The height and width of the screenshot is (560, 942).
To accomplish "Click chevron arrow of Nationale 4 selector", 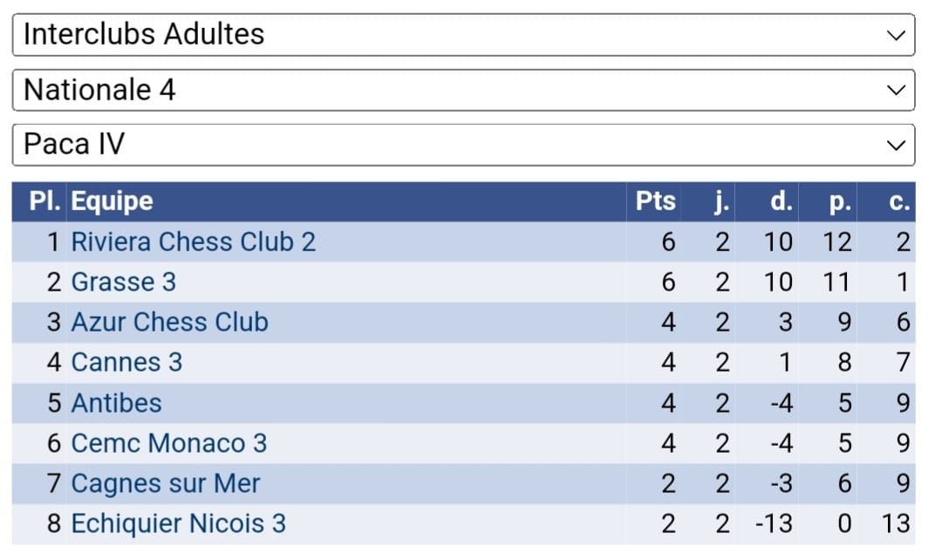I will (895, 90).
